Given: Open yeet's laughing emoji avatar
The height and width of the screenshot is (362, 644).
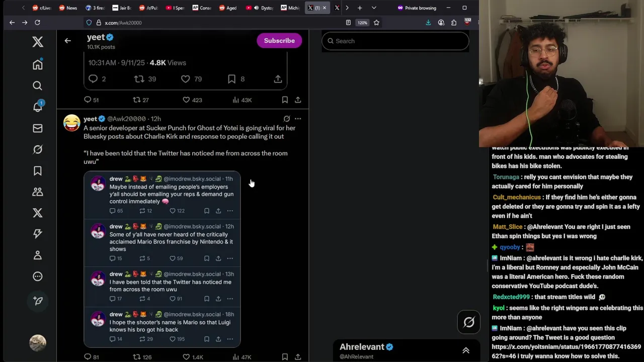Looking at the screenshot, I should 72,123.
